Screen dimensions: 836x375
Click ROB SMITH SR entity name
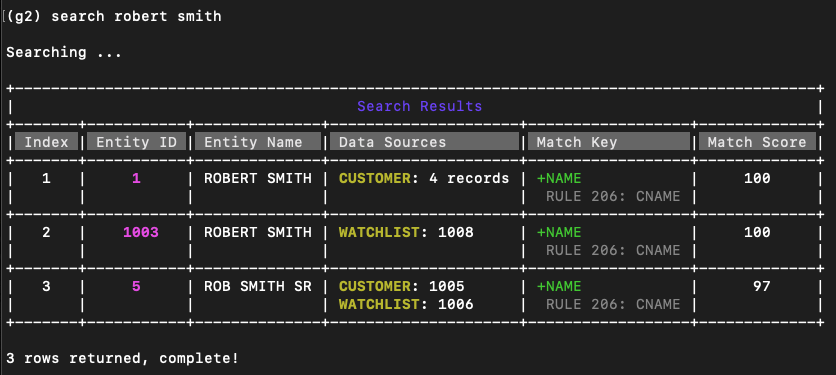click(258, 286)
